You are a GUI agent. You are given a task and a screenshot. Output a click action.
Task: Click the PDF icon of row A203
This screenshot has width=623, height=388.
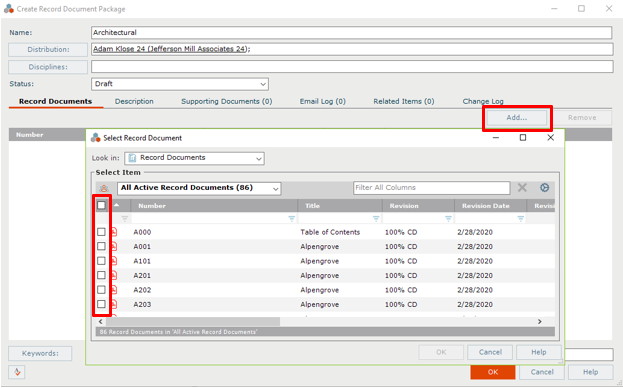[114, 304]
